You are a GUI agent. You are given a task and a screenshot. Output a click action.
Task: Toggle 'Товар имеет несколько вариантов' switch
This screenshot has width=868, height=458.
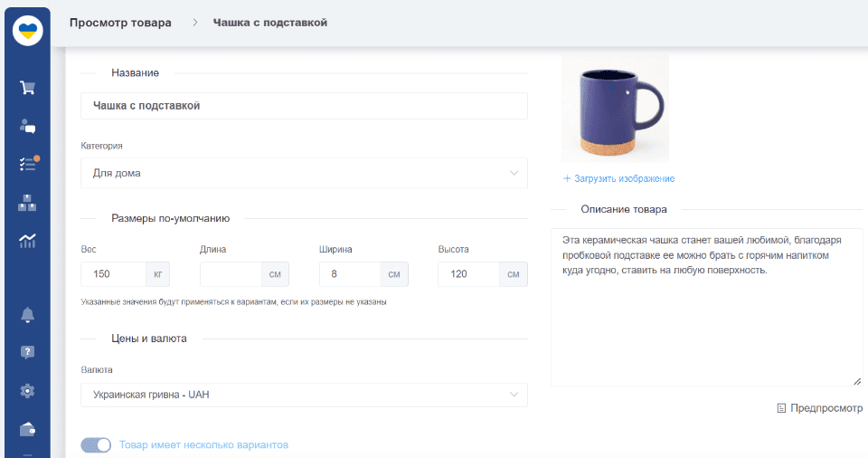click(96, 444)
